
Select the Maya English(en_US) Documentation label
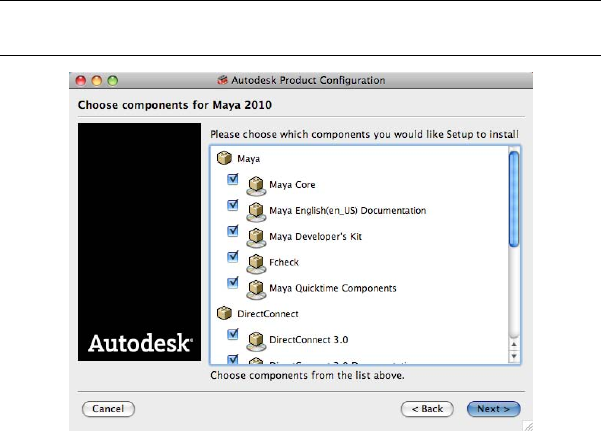(x=347, y=211)
